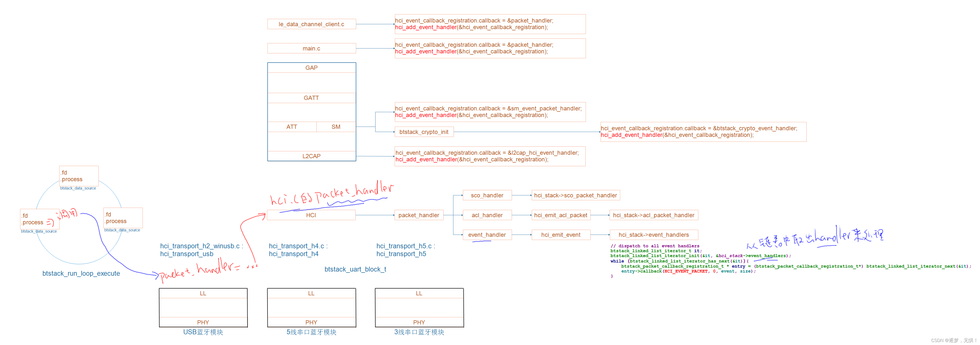980x345 pixels.
Task: Click PHY in the 3线串口 module box
Action: point(419,322)
